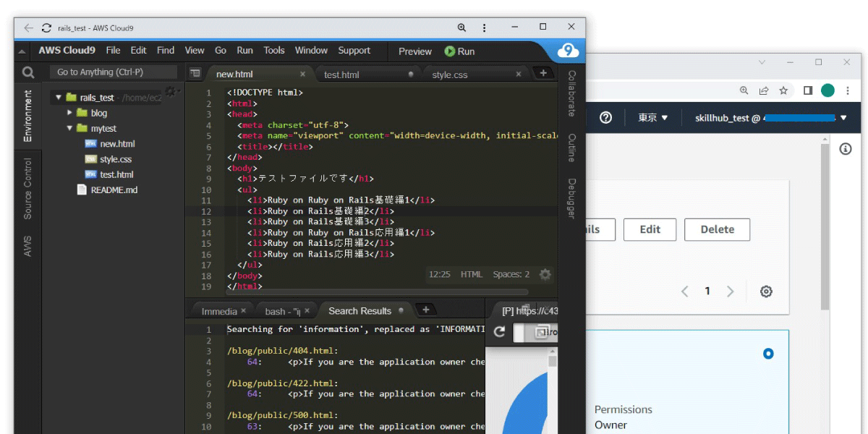Run the file with the green Run icon
Screen dimensions: 868x434
[460, 51]
